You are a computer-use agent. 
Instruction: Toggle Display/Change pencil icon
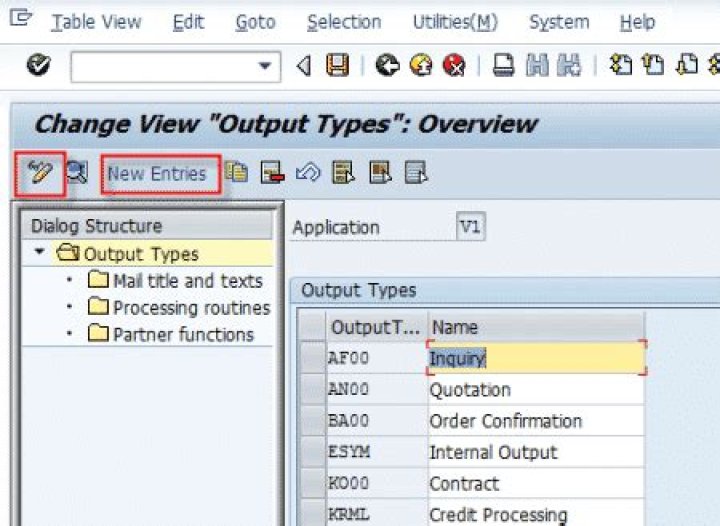click(x=40, y=173)
